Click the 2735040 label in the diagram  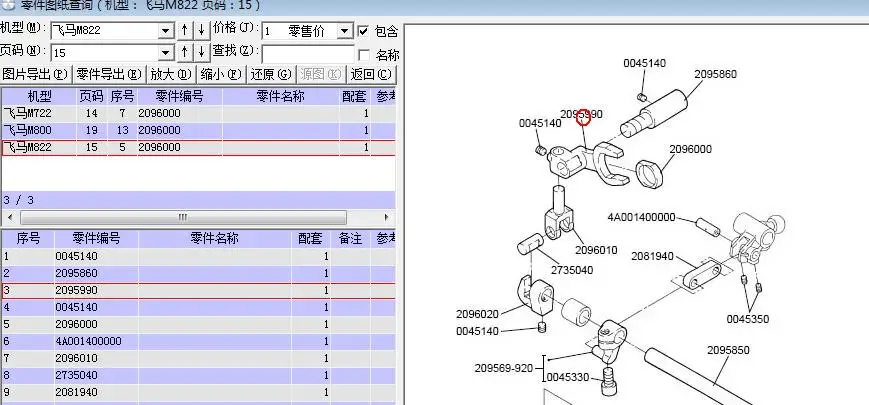pos(571,270)
